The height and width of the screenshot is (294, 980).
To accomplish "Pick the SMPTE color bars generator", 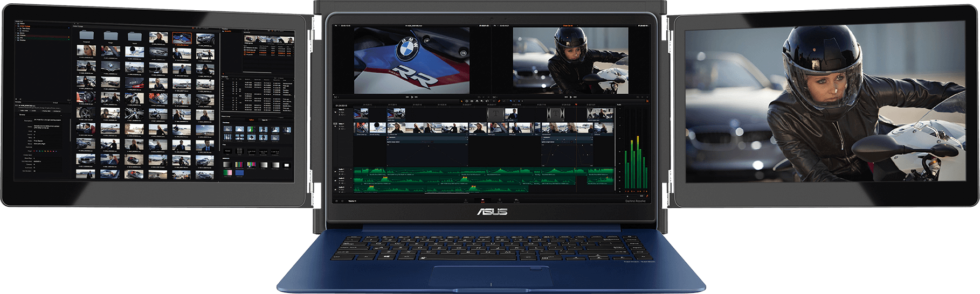I will point(239,165).
